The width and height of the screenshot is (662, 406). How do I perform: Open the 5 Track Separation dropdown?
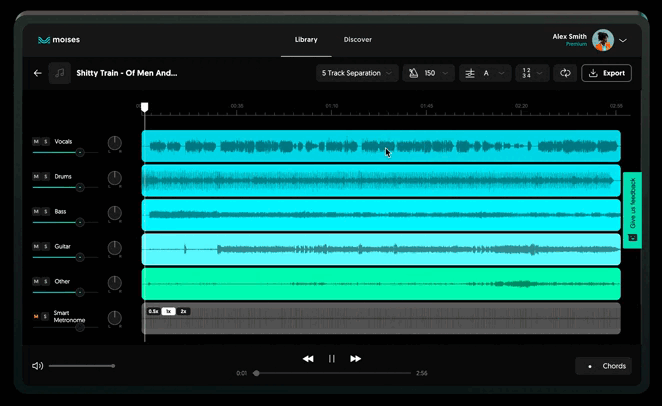(x=357, y=73)
